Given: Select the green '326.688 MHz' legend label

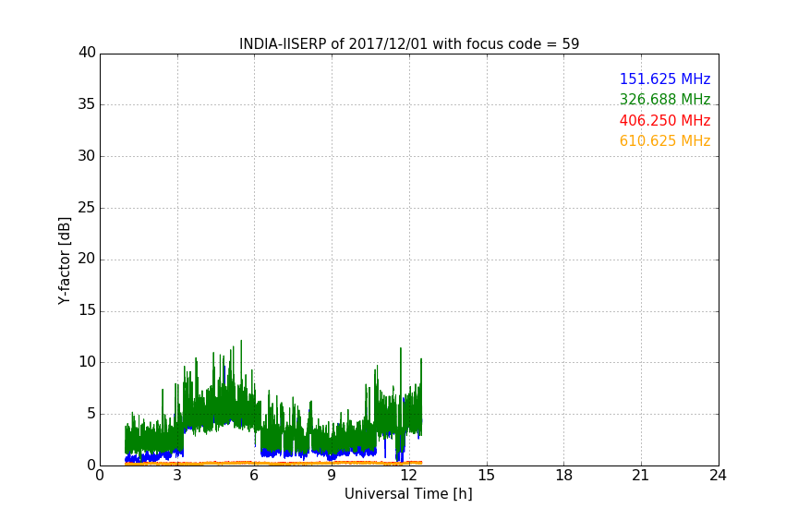Looking at the screenshot, I should point(665,99).
